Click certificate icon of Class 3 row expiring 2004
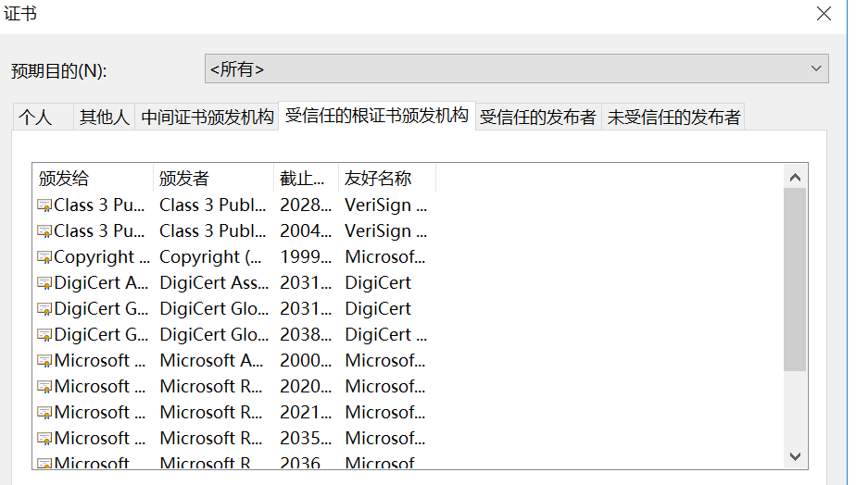The height and width of the screenshot is (485, 868). click(x=44, y=231)
